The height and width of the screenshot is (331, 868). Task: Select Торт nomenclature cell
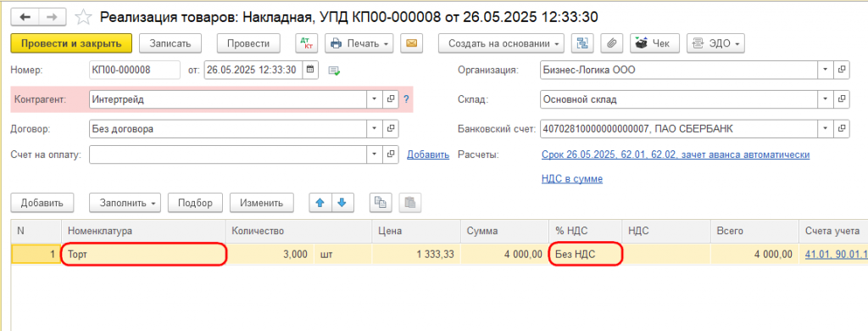pyautogui.click(x=144, y=255)
